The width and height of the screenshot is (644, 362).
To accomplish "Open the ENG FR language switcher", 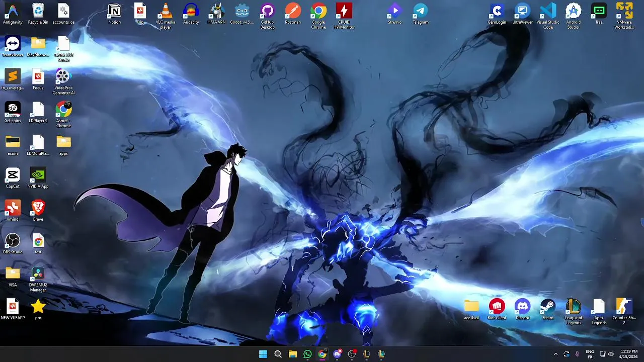I will [590, 354].
